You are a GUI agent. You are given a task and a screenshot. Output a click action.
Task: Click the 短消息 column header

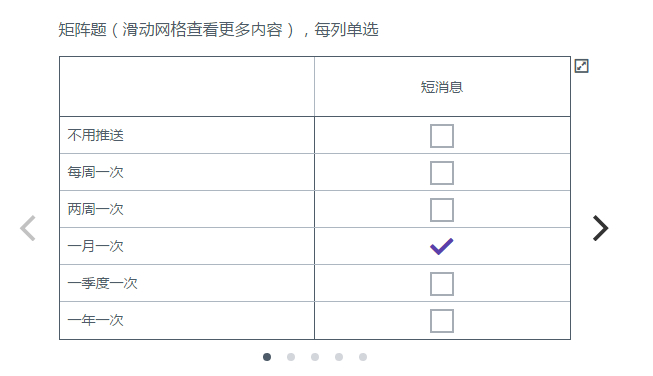(442, 87)
